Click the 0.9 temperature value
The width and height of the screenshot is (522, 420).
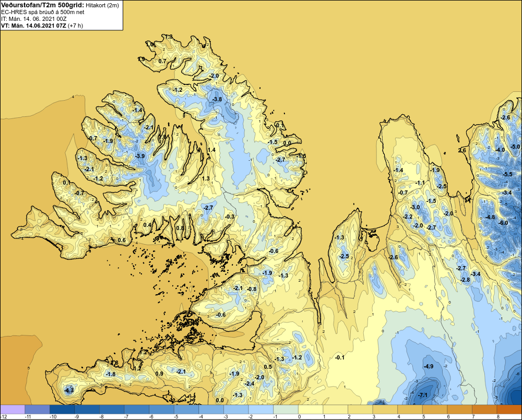coord(159,374)
